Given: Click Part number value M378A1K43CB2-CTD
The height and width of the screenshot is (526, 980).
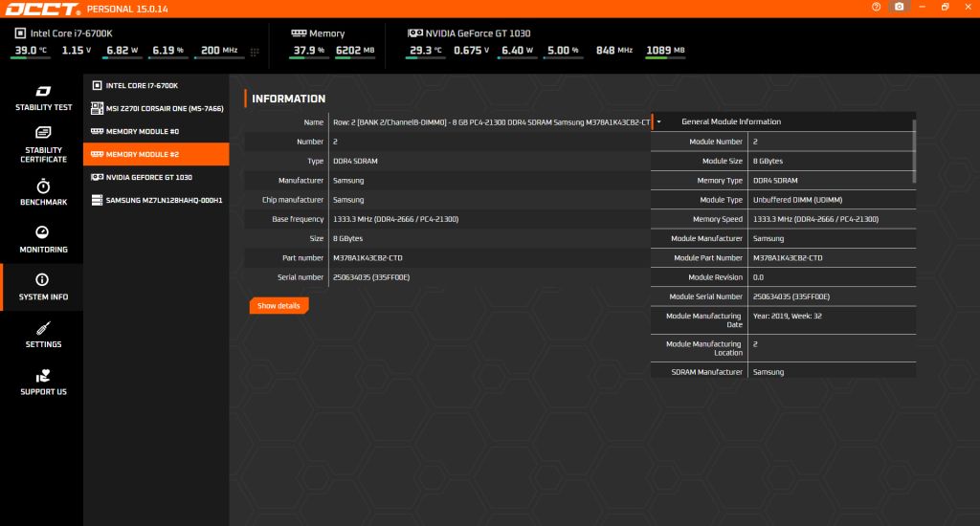Looking at the screenshot, I should coord(367,258).
